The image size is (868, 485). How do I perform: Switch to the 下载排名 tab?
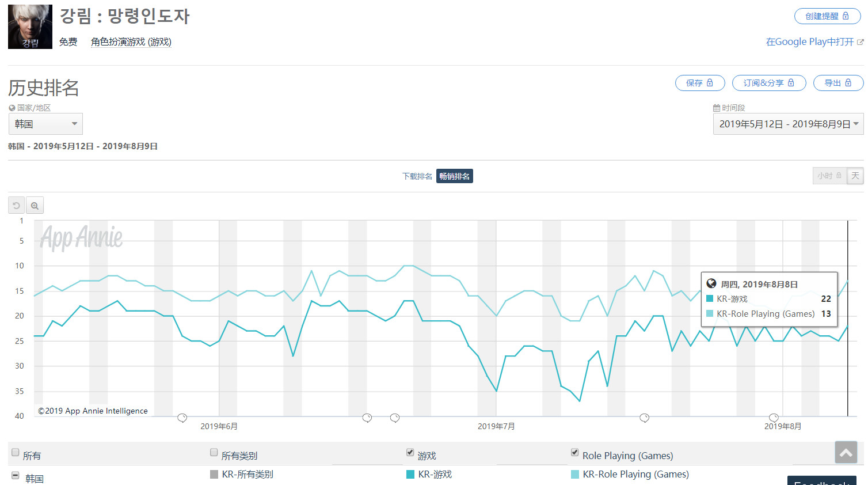[417, 176]
